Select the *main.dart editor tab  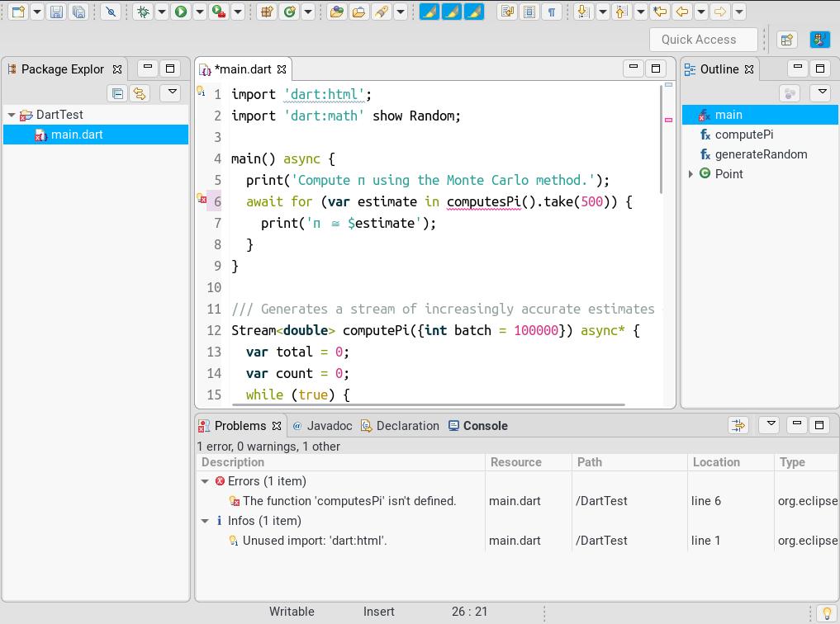click(x=243, y=69)
